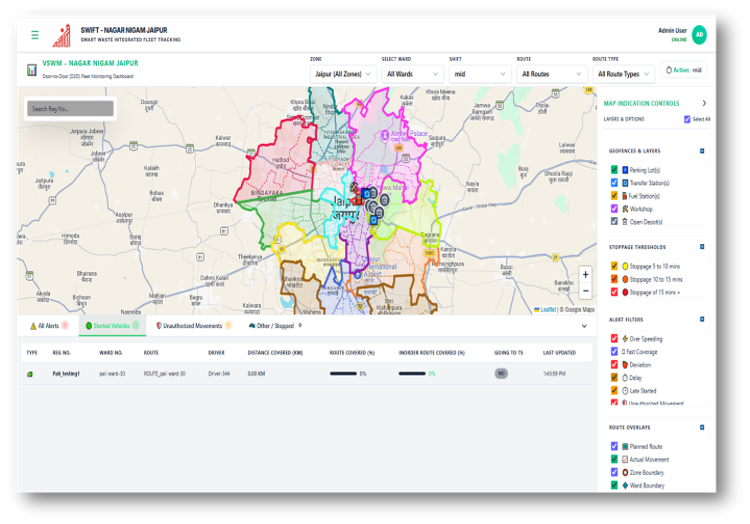750x524 pixels.
Task: Zoom in on the map with plus
Action: 585,274
